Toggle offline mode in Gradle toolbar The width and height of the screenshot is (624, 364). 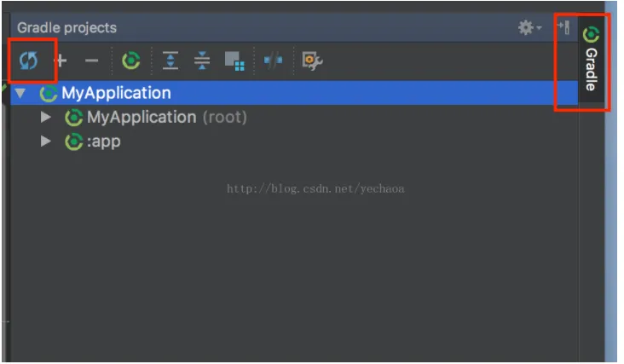pyautogui.click(x=274, y=61)
